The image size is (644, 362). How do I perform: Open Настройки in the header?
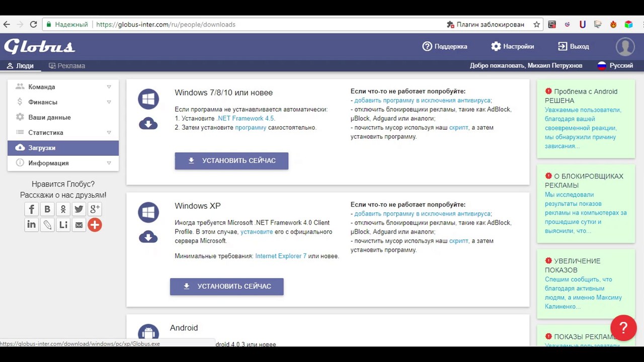[513, 46]
